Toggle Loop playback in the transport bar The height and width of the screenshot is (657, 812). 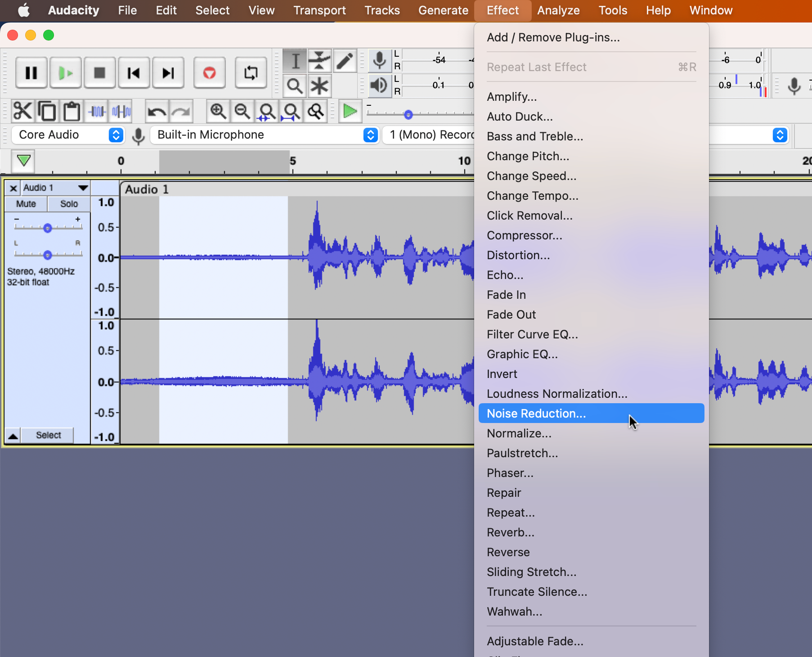point(251,72)
